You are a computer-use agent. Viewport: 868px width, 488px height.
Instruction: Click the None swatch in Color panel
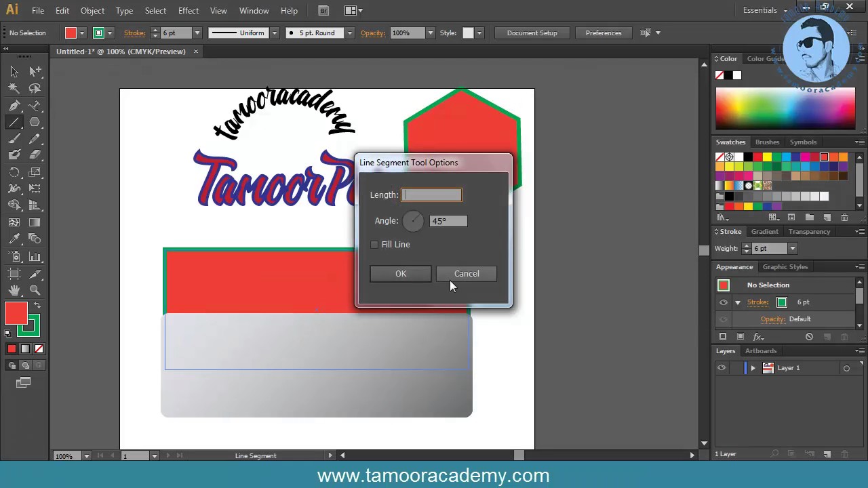click(719, 75)
